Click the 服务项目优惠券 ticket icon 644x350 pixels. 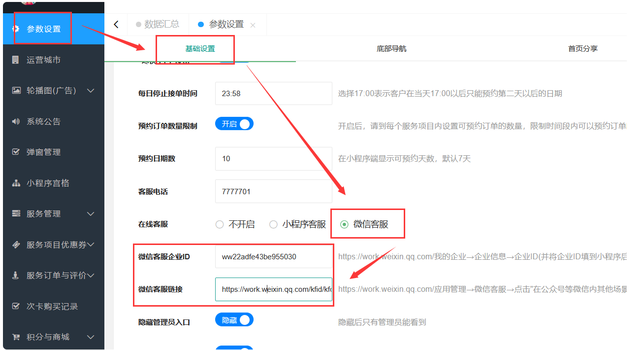pyautogui.click(x=16, y=245)
